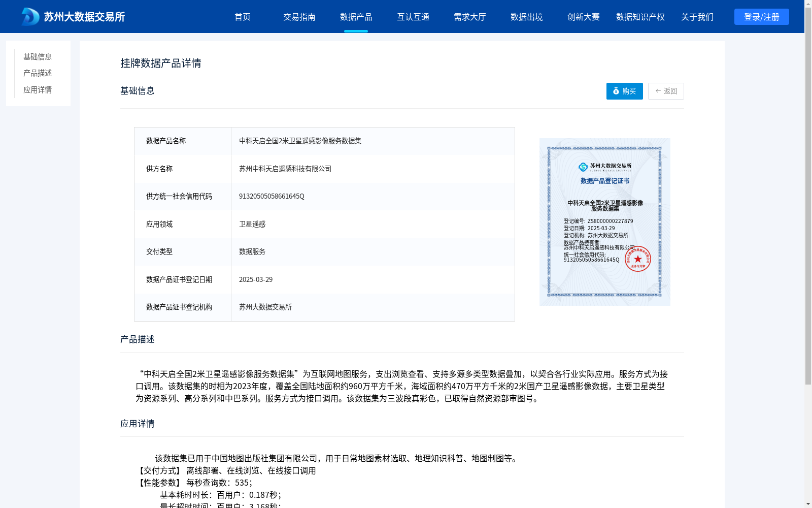Select the 数据产品 navigation item
Image resolution: width=812 pixels, height=508 pixels.
(x=356, y=16)
